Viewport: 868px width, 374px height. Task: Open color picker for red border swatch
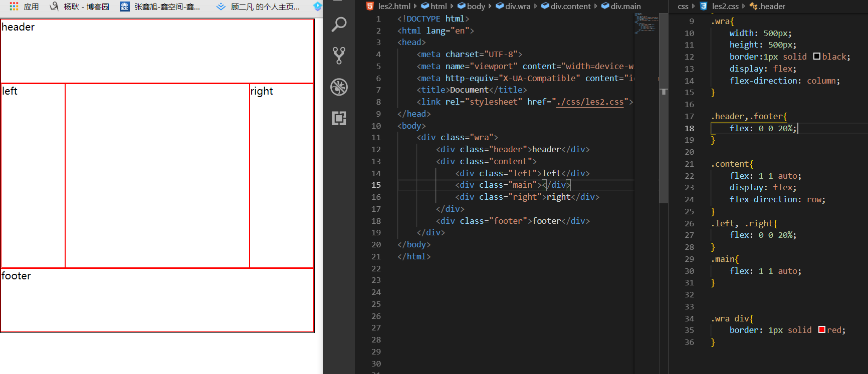click(822, 329)
